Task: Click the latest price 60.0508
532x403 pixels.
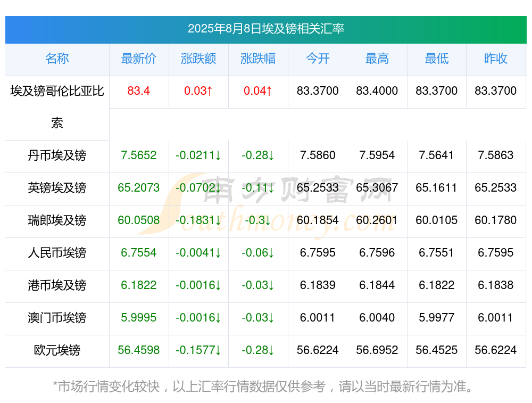Action: [x=138, y=220]
